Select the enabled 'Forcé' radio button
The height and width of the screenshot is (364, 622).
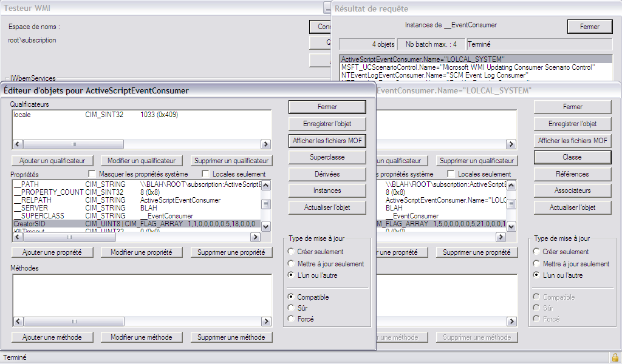(x=292, y=319)
